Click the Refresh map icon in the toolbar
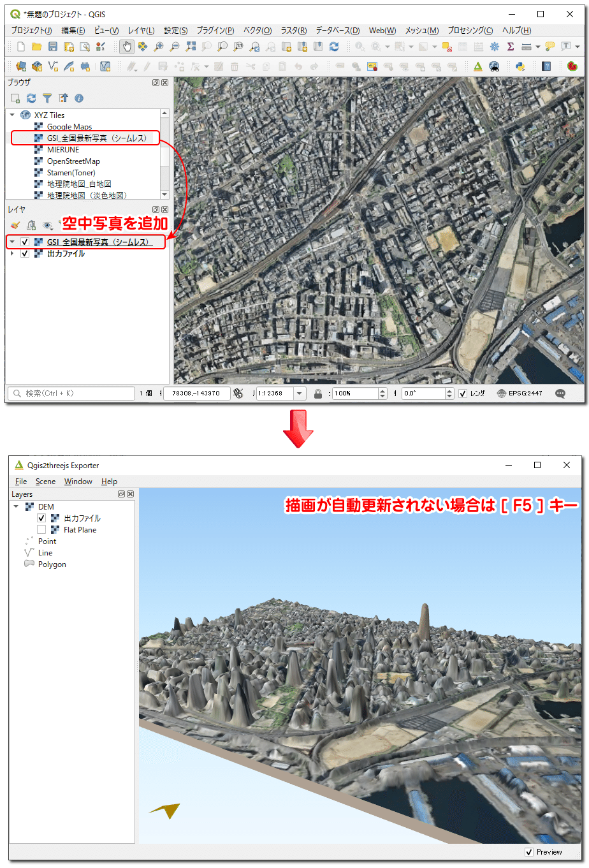 (x=334, y=47)
